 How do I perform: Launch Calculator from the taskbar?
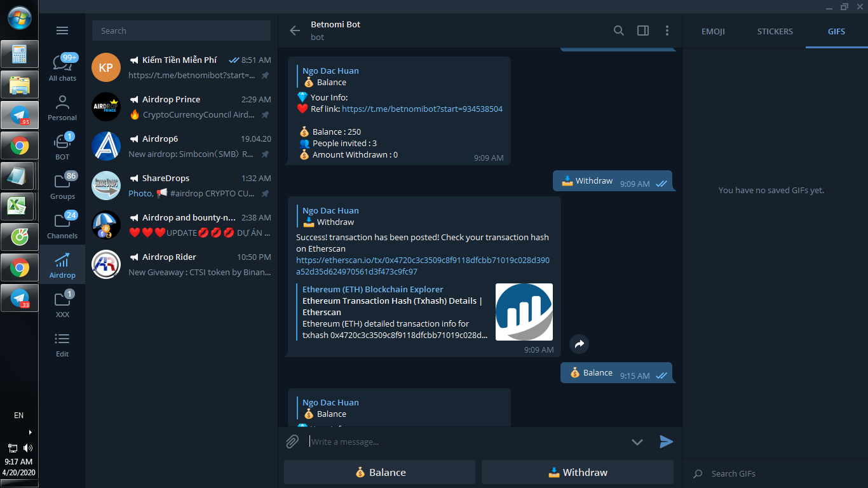coord(19,54)
